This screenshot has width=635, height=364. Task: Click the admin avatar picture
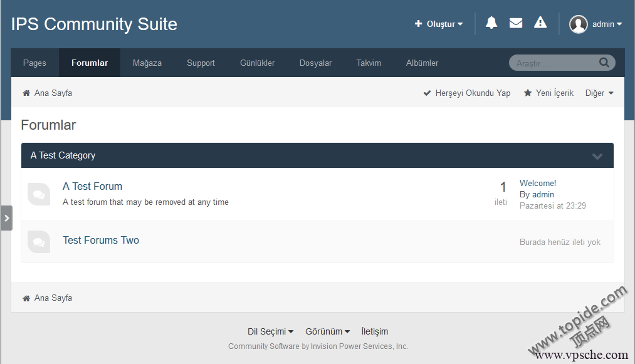tap(578, 24)
